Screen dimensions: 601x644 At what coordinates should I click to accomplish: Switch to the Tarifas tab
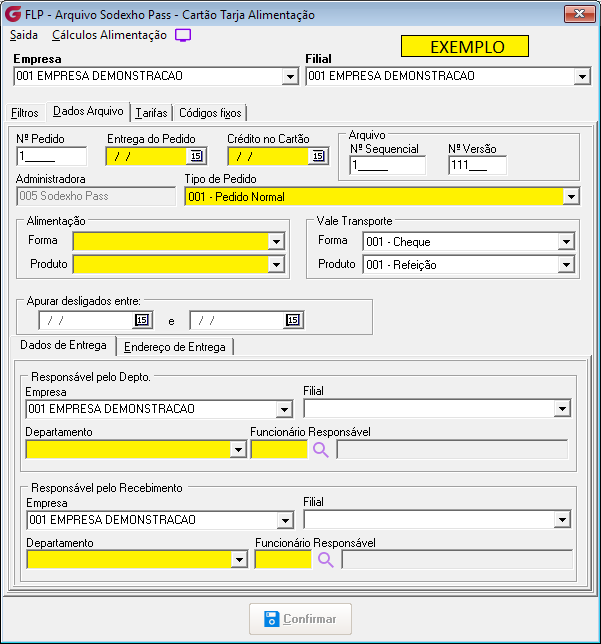coord(151,113)
